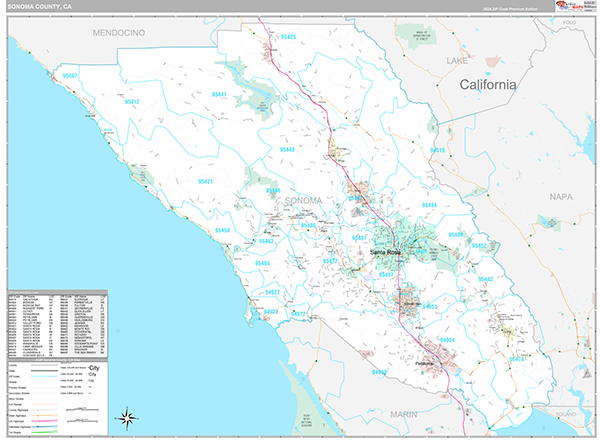Click the compass rose icon
600x444 pixels.
pyautogui.click(x=126, y=417)
